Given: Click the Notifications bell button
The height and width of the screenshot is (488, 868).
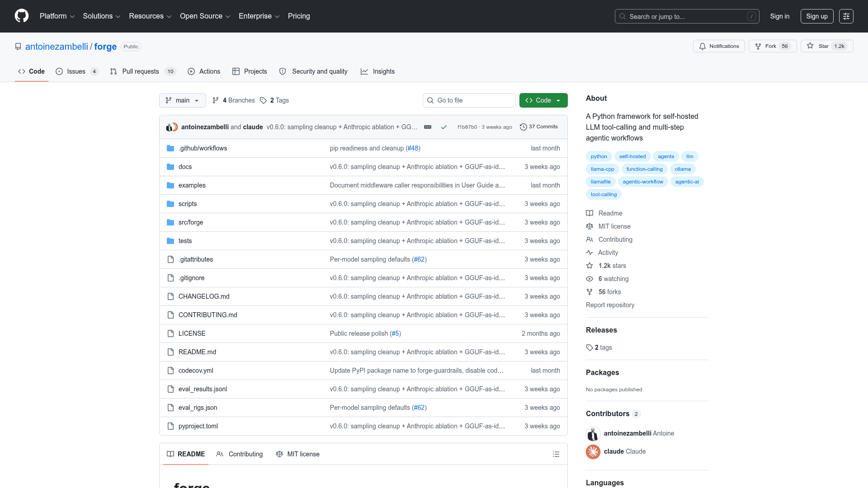Looking at the screenshot, I should click(x=719, y=46).
